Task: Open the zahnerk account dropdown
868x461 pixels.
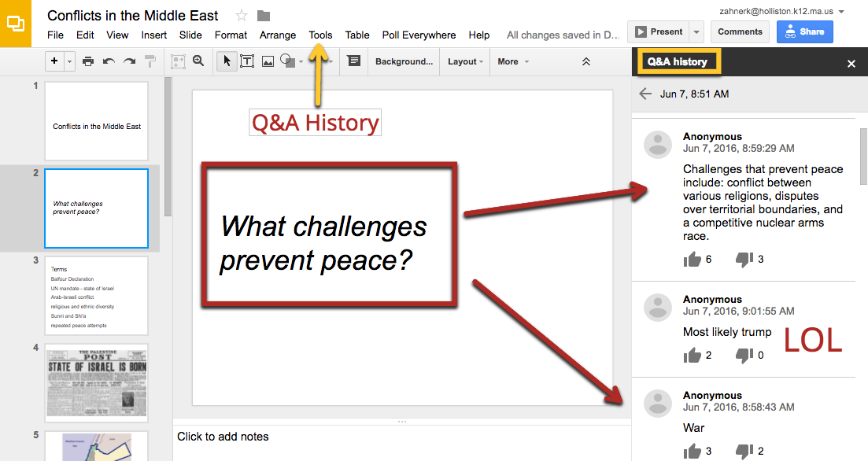Action: (842, 11)
